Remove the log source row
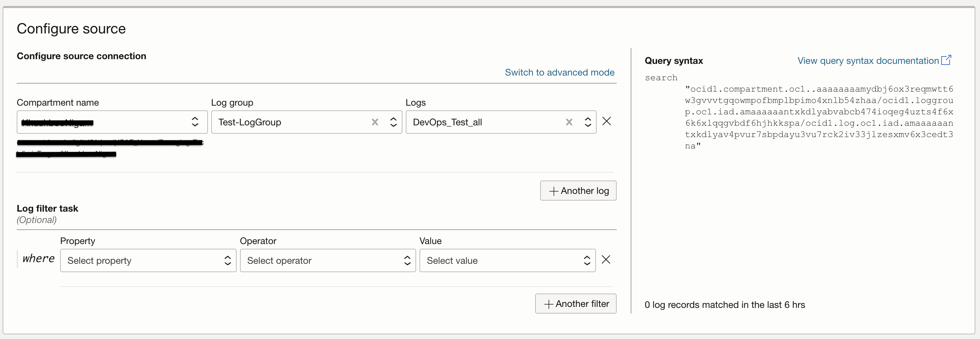The width and height of the screenshot is (980, 339). [606, 121]
